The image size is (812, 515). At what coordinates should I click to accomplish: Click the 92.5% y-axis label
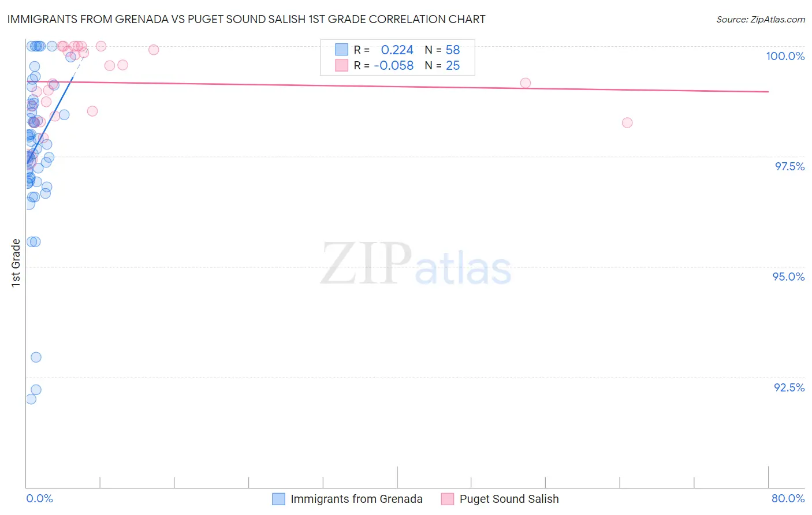pos(789,387)
